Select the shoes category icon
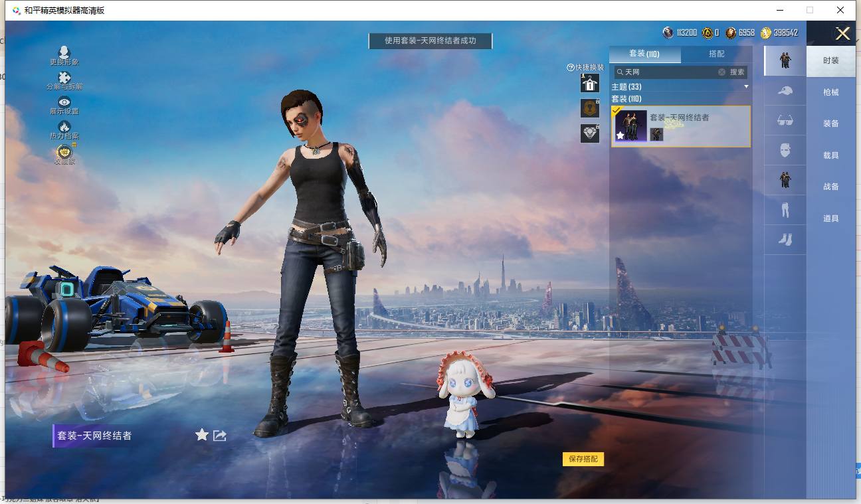 point(785,240)
